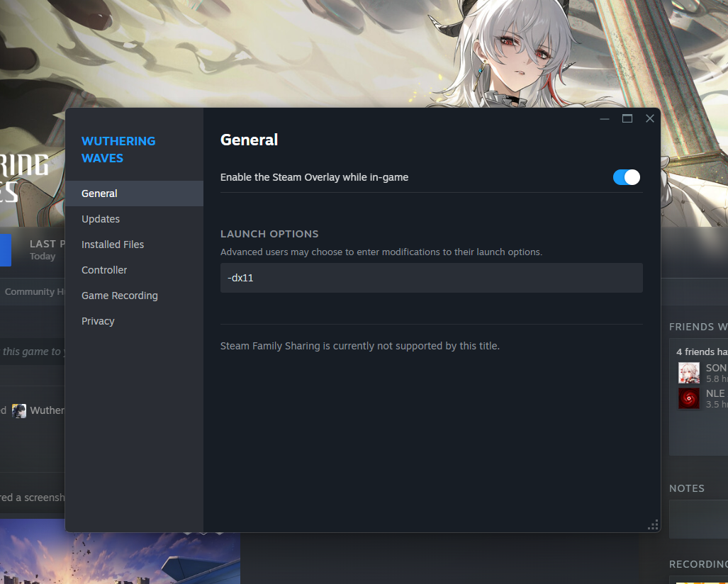Click the Wuthering Waves activity avatar icon

(19, 411)
